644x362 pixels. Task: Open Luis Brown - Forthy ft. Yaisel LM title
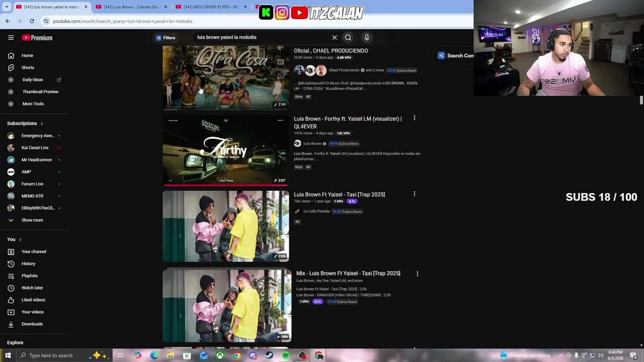(x=348, y=123)
